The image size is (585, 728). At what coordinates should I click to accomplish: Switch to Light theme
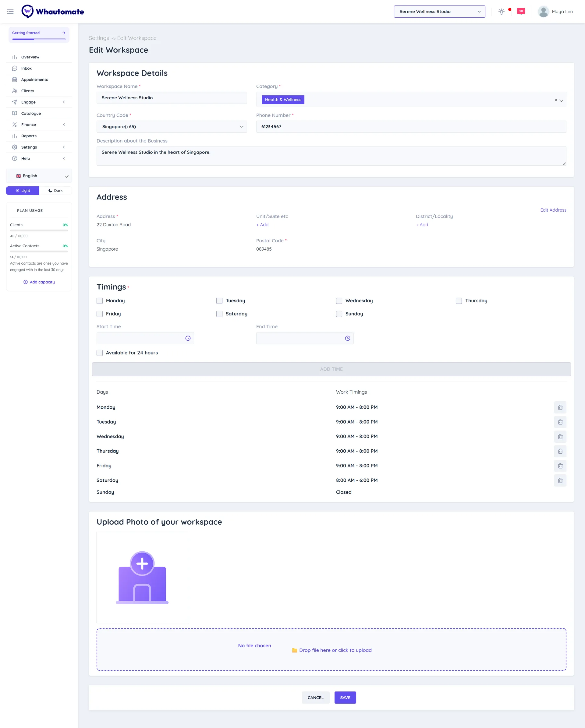point(23,190)
